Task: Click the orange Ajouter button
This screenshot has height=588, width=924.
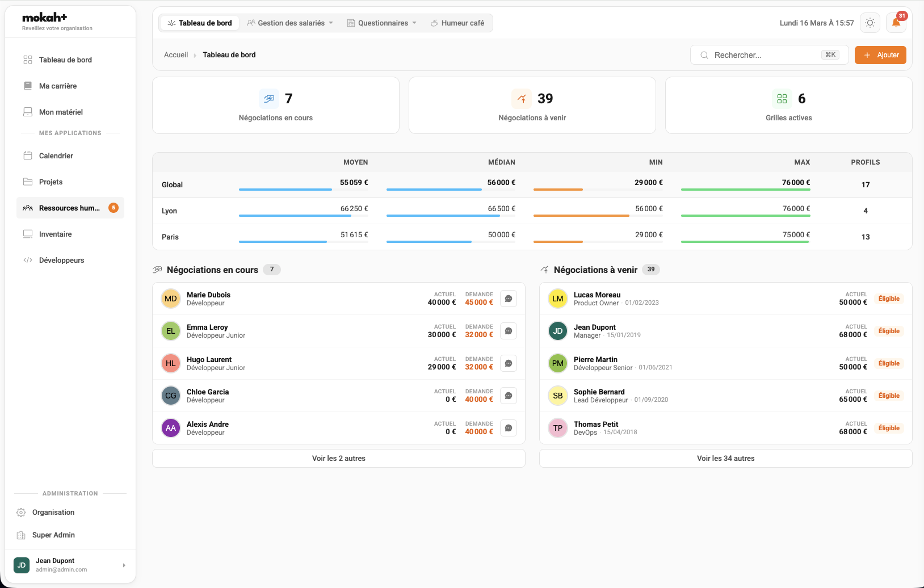Action: [880, 55]
